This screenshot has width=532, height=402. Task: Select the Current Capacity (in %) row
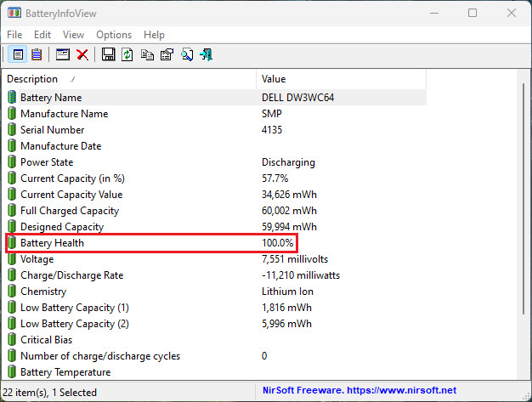pos(216,178)
